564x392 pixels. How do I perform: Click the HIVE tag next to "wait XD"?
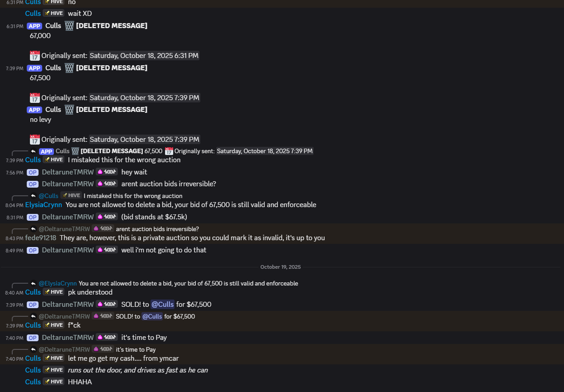point(53,14)
